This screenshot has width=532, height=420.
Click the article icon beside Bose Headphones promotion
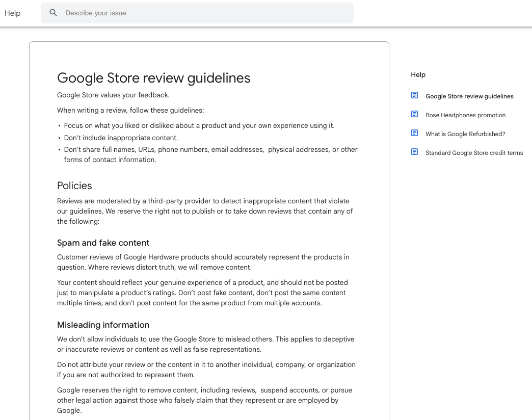tap(414, 114)
